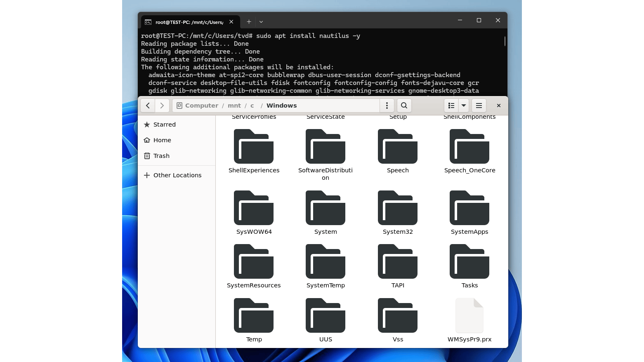Open the search magnifier in Nautilus
Image resolution: width=644 pixels, height=362 pixels.
click(404, 106)
